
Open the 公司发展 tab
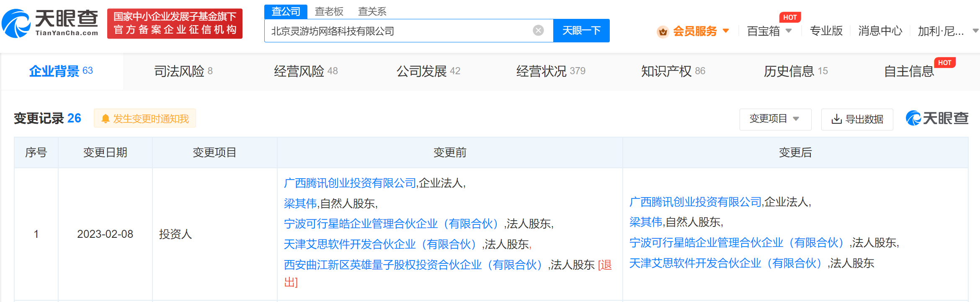pos(428,71)
